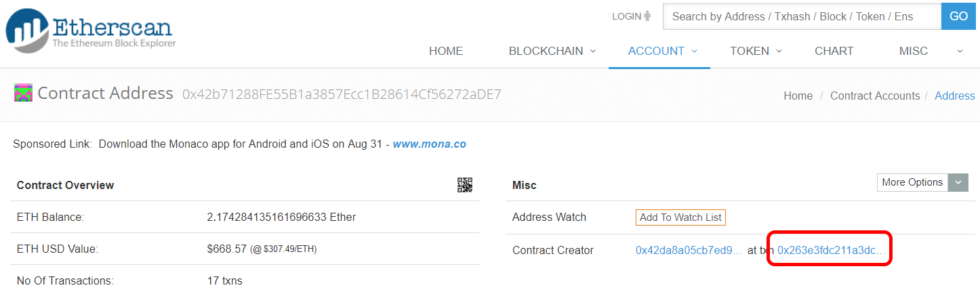Image resolution: width=980 pixels, height=292 pixels.
Task: Expand the MISC menu chevron
Action: pos(959,51)
